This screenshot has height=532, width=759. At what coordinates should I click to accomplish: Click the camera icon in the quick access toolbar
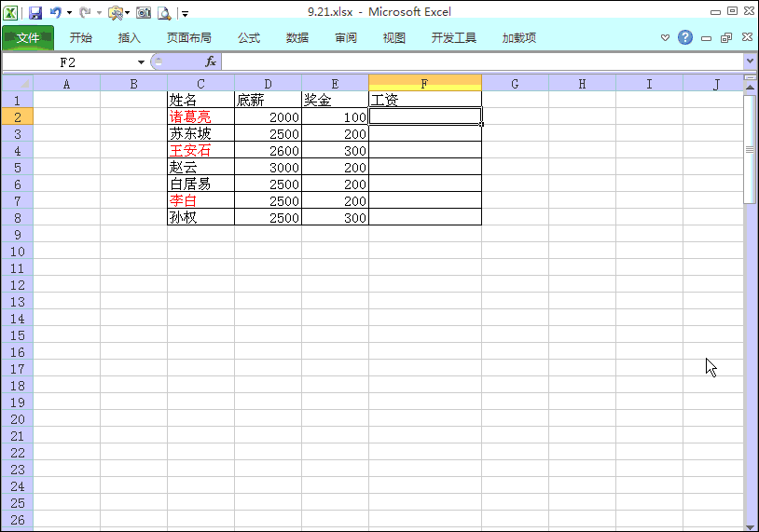pos(144,13)
